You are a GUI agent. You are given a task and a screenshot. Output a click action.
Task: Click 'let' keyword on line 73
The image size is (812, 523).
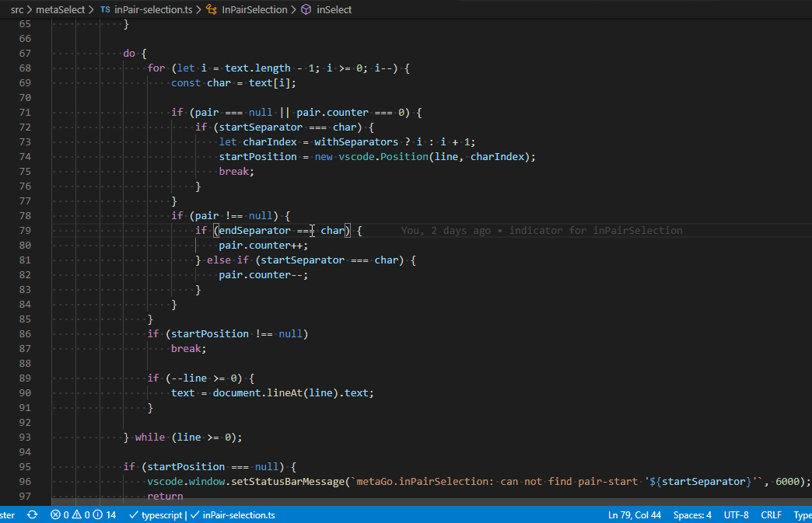[228, 141]
